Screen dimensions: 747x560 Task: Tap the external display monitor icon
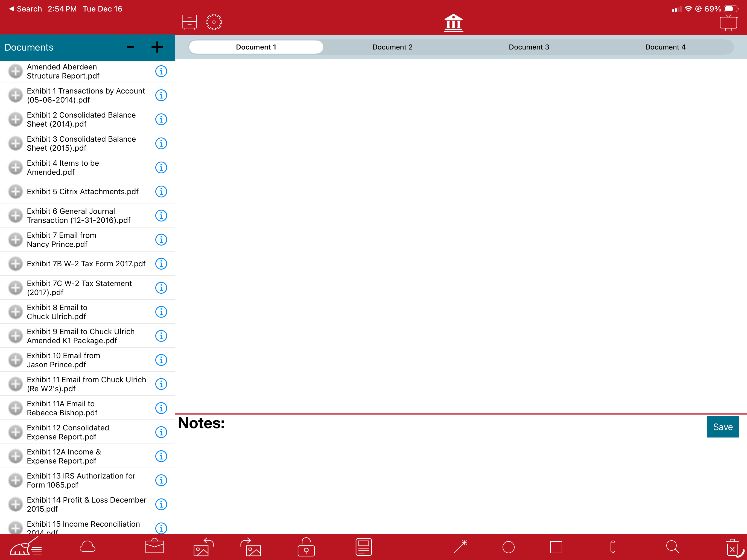(x=728, y=23)
